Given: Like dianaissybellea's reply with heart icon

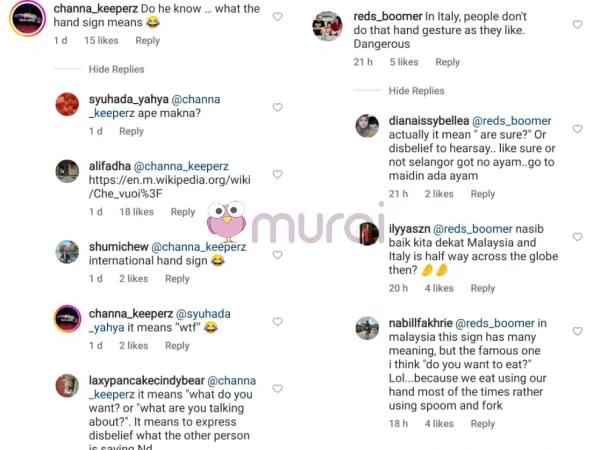Looking at the screenshot, I should point(578,126).
